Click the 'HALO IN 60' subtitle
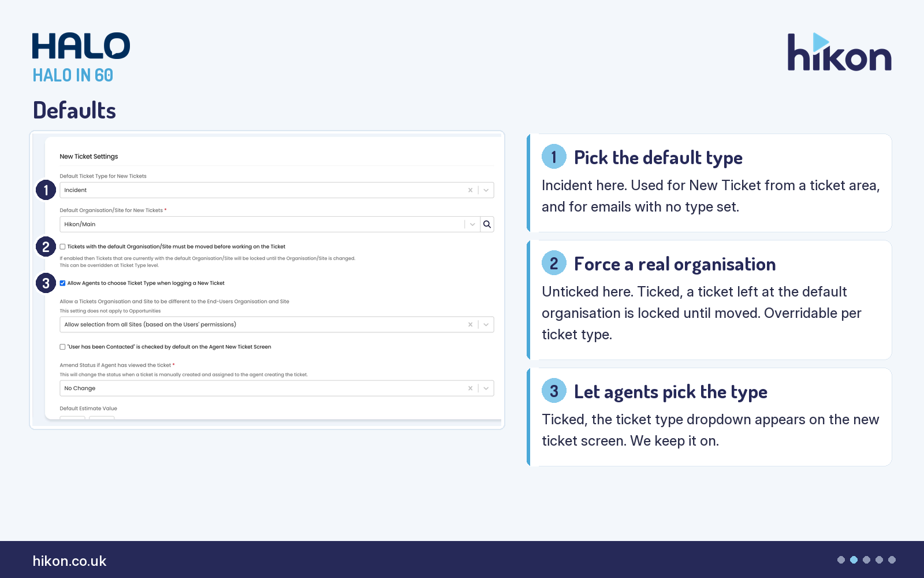This screenshot has width=924, height=578. [73, 75]
